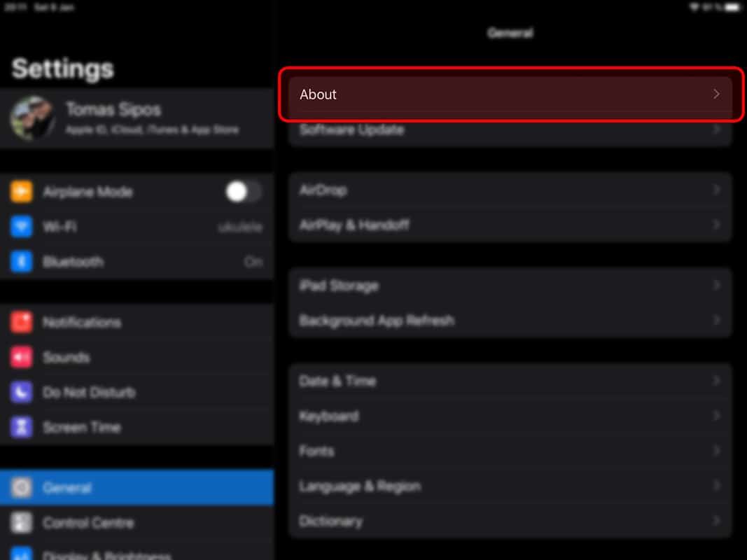Select Screen Time in the sidebar
Image resolution: width=747 pixels, height=560 pixels.
click(x=137, y=427)
